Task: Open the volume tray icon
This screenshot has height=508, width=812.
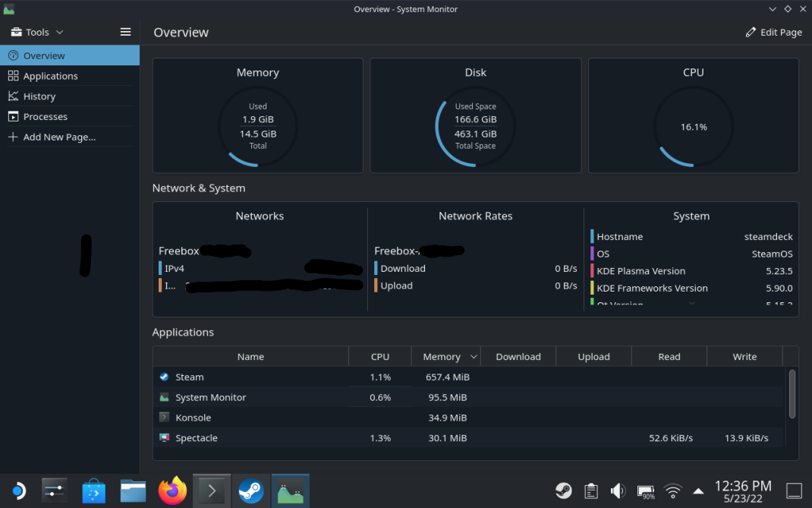Action: coord(618,491)
